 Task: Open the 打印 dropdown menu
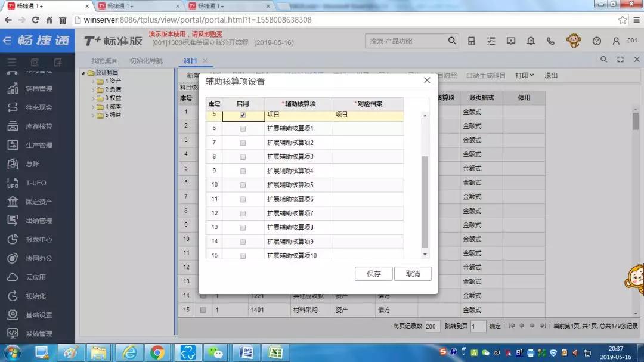point(524,76)
